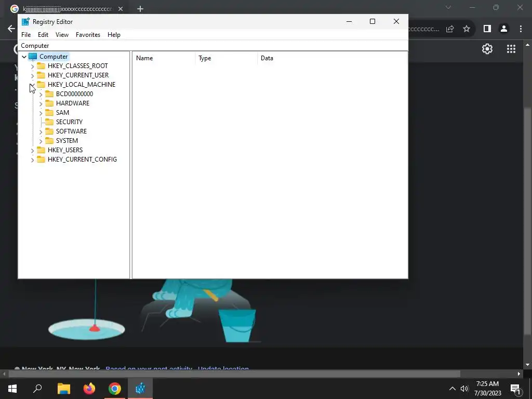532x399 pixels.
Task: Expand the SOFTWARE key
Action: (x=41, y=131)
